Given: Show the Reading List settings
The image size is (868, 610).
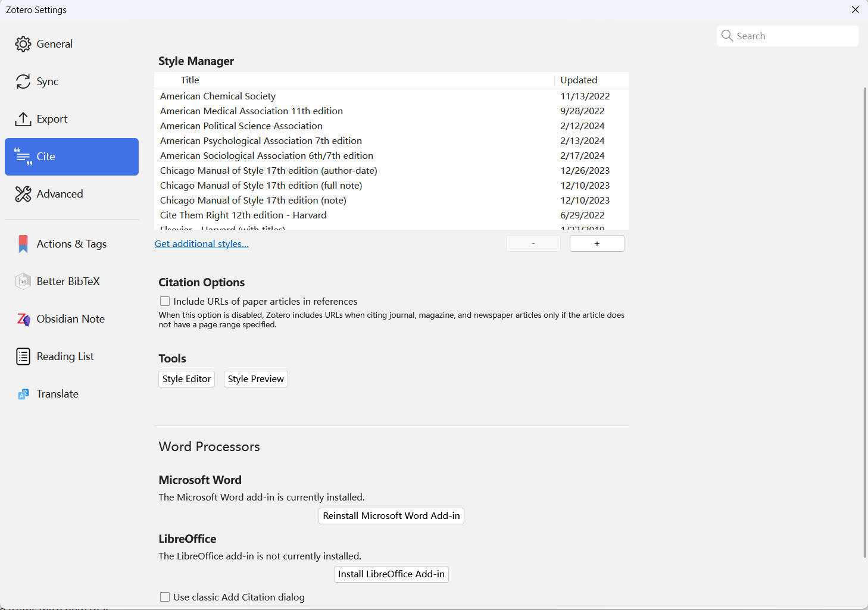Looking at the screenshot, I should [x=71, y=356].
